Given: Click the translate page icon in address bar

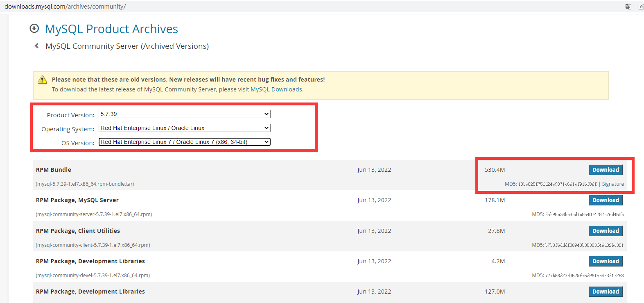Looking at the screenshot, I should (628, 7).
